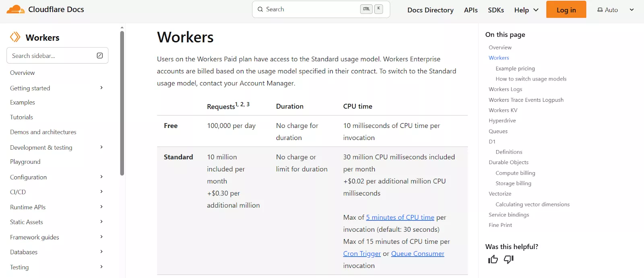
Task: Click the orange Workers product icon
Action: click(15, 37)
